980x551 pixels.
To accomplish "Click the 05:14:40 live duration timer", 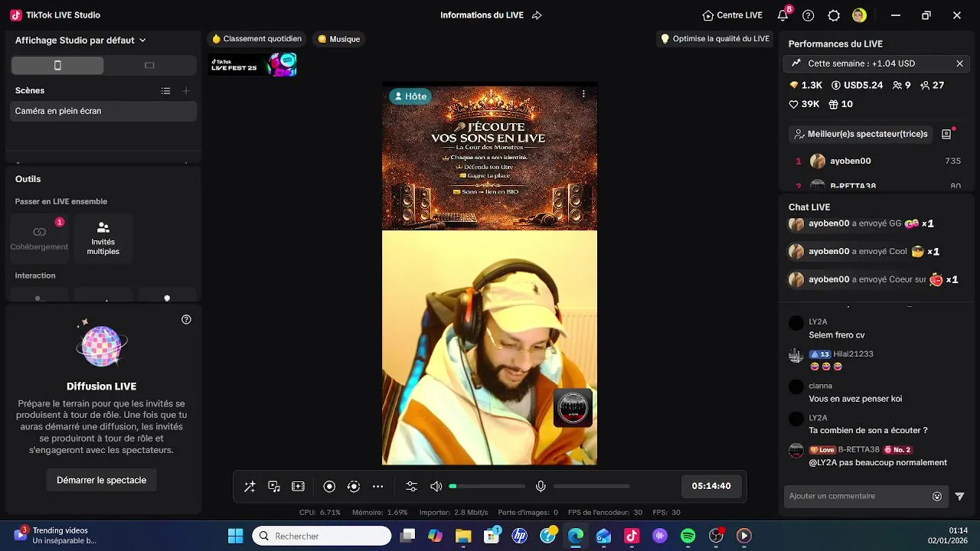I will [x=711, y=486].
